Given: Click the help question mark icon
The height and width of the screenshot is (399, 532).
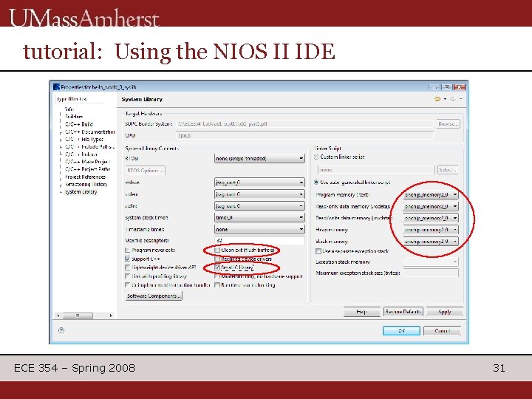Looking at the screenshot, I should click(61, 330).
